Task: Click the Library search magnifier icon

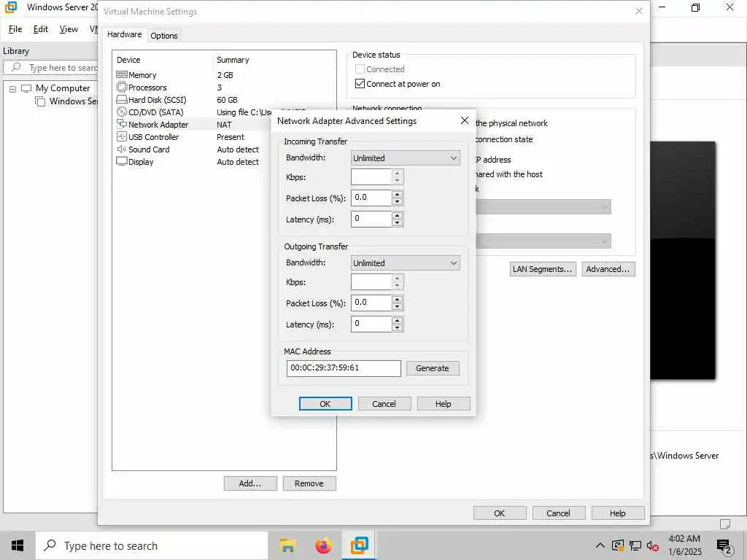Action: click(x=16, y=67)
